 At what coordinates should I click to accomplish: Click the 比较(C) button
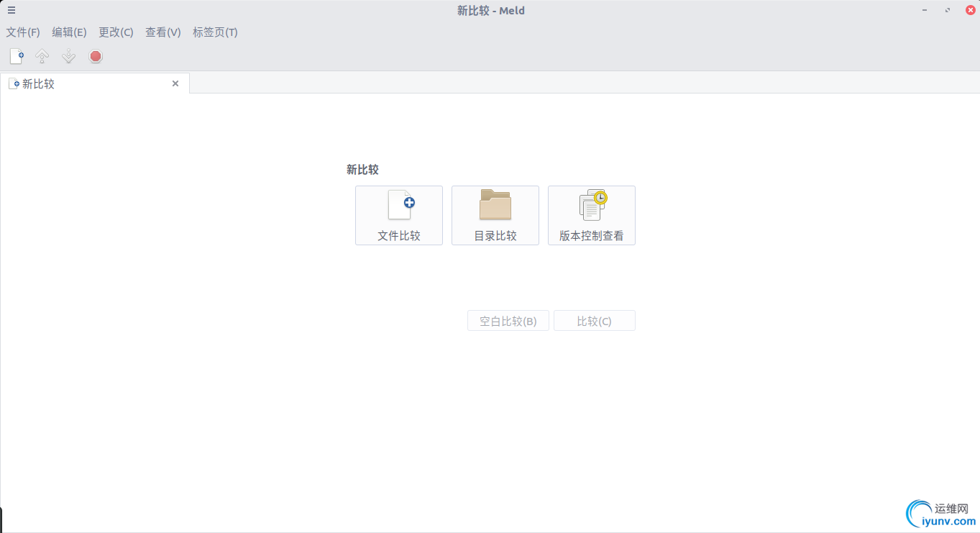pyautogui.click(x=595, y=321)
